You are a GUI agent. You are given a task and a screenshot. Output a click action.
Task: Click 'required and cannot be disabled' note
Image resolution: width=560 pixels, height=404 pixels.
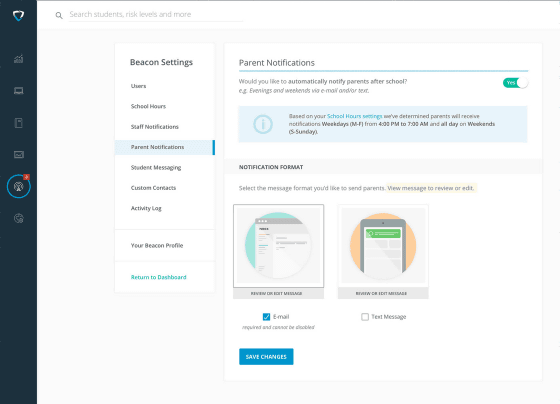click(x=278, y=327)
